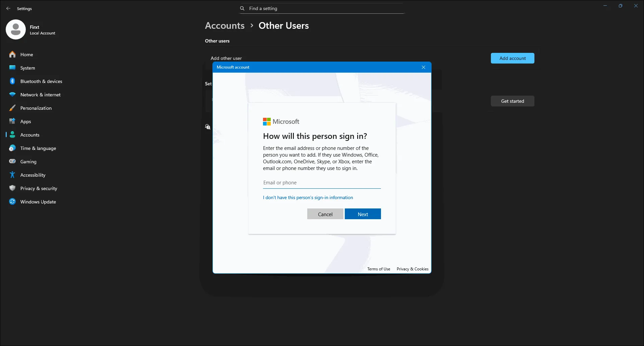Cancel the Microsoft account dialog

(325, 214)
